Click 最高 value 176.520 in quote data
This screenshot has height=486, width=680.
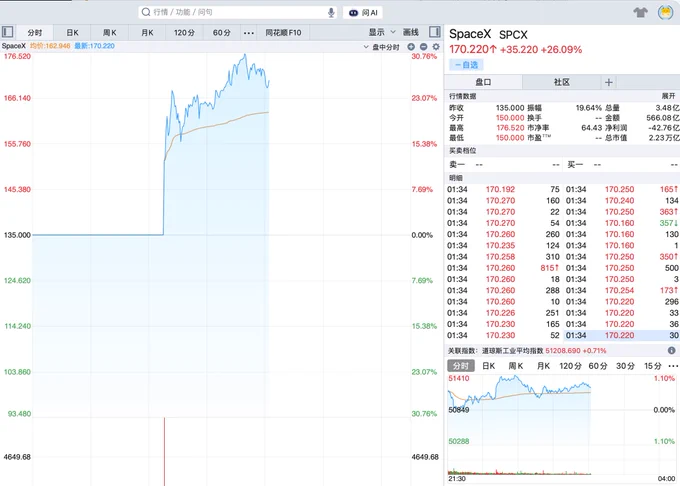[x=510, y=128]
